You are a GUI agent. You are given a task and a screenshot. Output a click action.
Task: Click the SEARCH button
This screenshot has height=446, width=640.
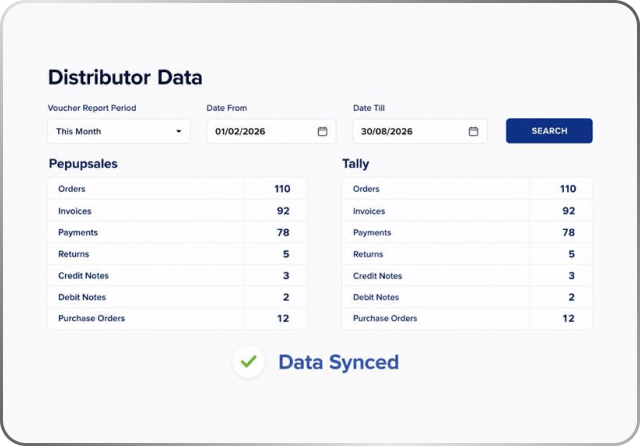549,131
